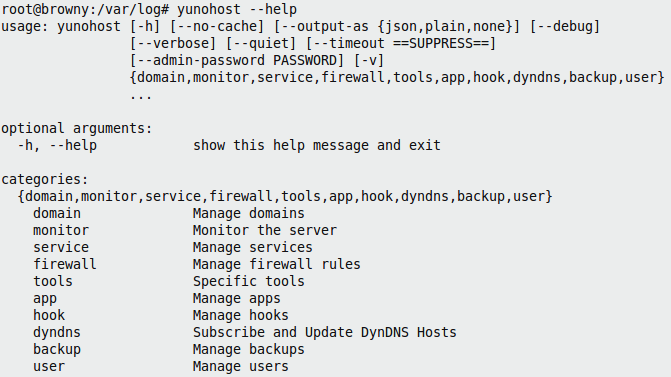Screen dimensions: 671x377
Task: Click the 'root@browny:/var/log#' prompt
Action: (x=85, y=9)
